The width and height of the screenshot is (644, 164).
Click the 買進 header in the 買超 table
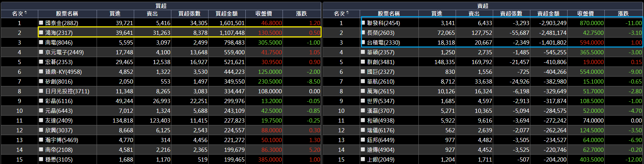click(x=115, y=14)
